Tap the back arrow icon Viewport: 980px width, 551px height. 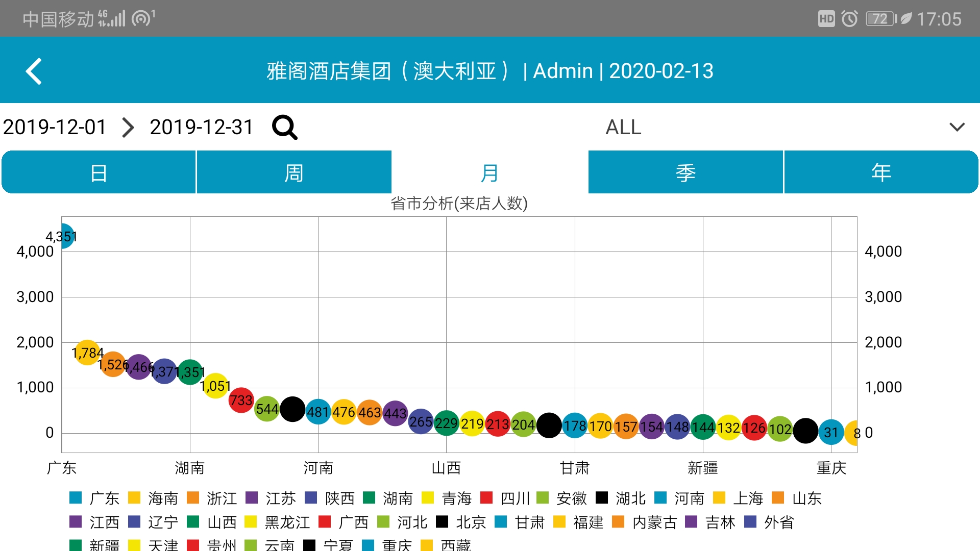34,71
